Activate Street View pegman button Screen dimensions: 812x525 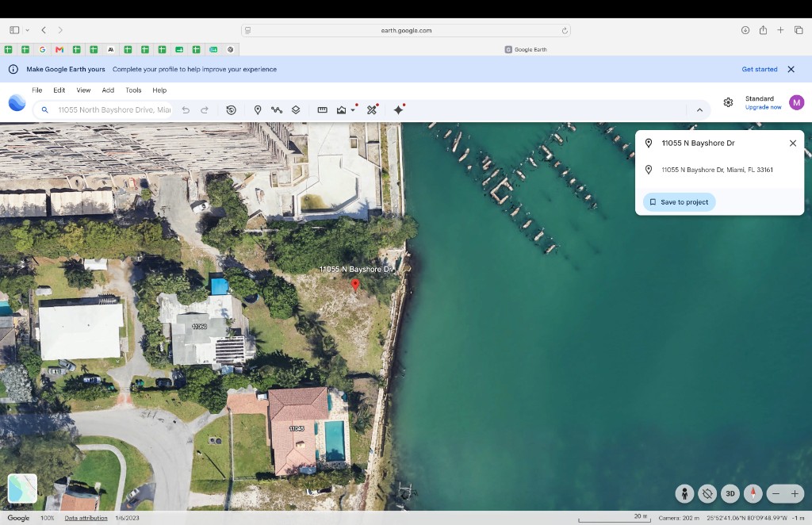click(x=684, y=493)
